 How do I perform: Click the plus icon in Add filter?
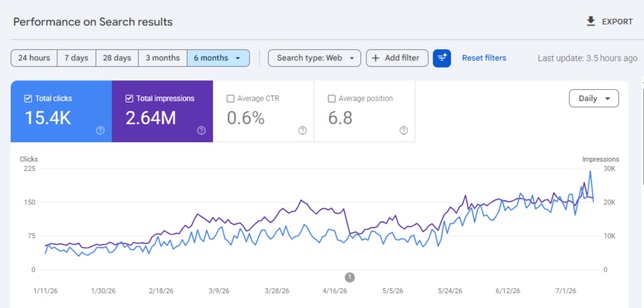pos(376,58)
